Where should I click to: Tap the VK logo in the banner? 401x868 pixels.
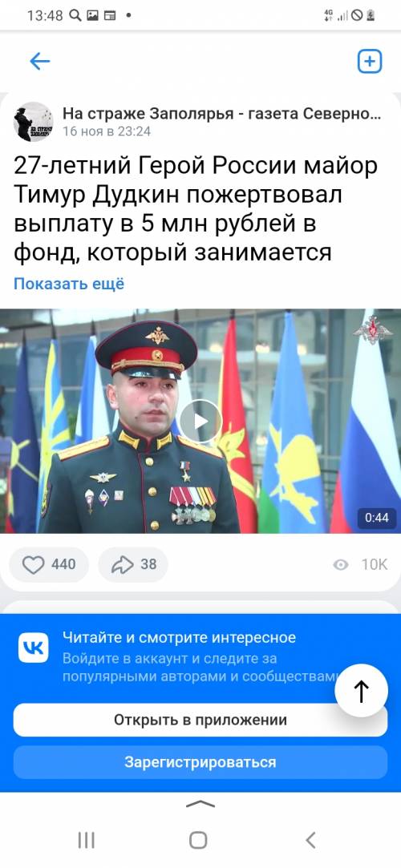[x=33, y=648]
